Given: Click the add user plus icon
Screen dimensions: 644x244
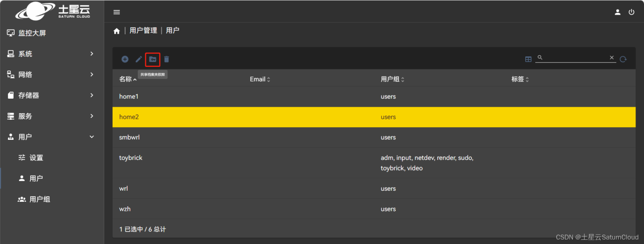Looking at the screenshot, I should pos(125,59).
